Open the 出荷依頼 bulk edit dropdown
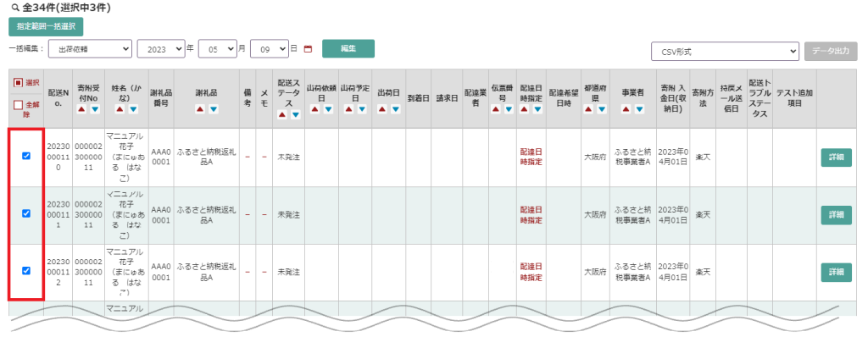This screenshot has width=868, height=348. pos(90,49)
